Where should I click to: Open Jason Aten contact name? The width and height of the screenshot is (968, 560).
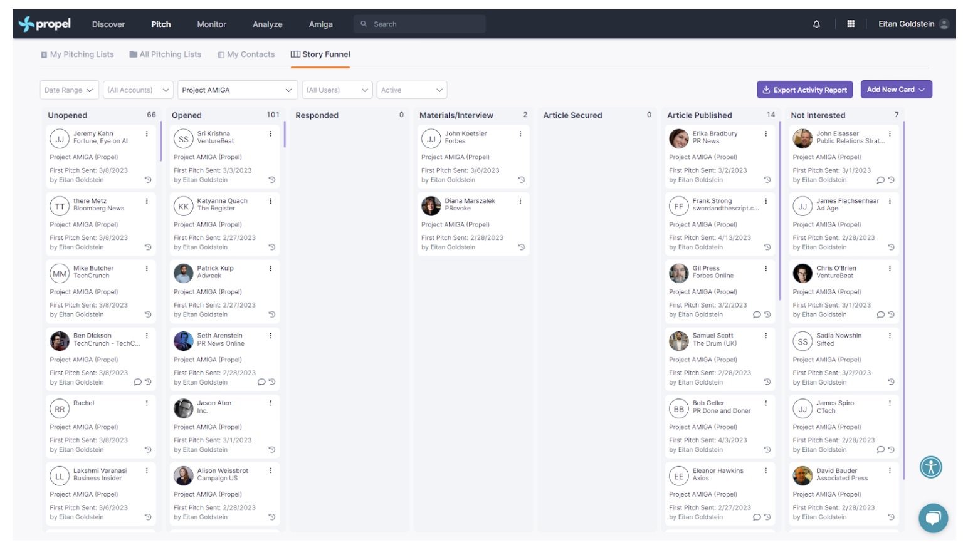pyautogui.click(x=214, y=403)
